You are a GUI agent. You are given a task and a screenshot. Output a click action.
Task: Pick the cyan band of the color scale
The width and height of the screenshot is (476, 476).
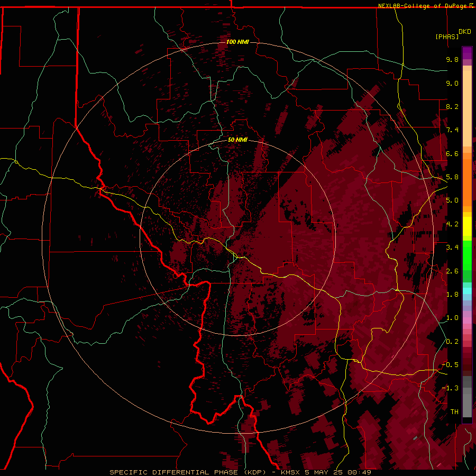tap(467, 291)
